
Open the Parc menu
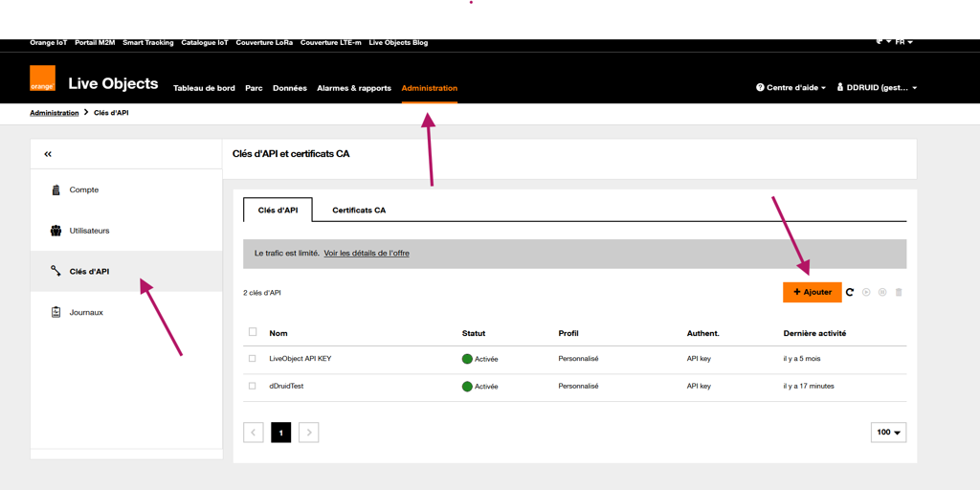coord(254,88)
